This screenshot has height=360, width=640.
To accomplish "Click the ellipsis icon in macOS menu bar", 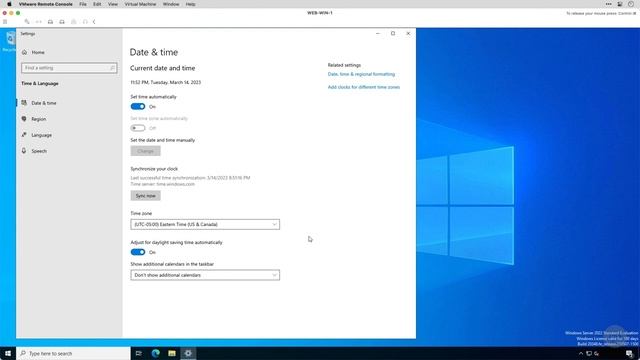I will coord(609,4).
